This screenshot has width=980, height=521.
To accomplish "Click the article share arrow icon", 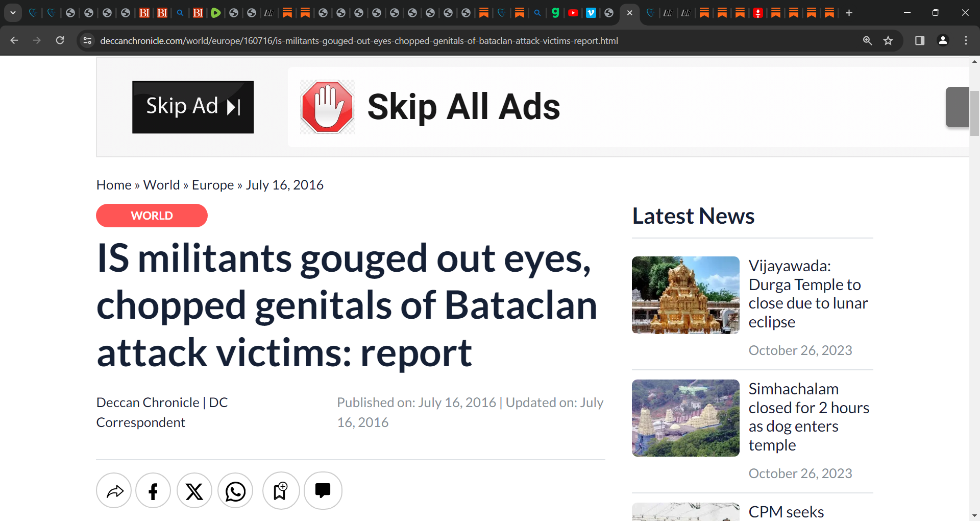I will point(114,491).
